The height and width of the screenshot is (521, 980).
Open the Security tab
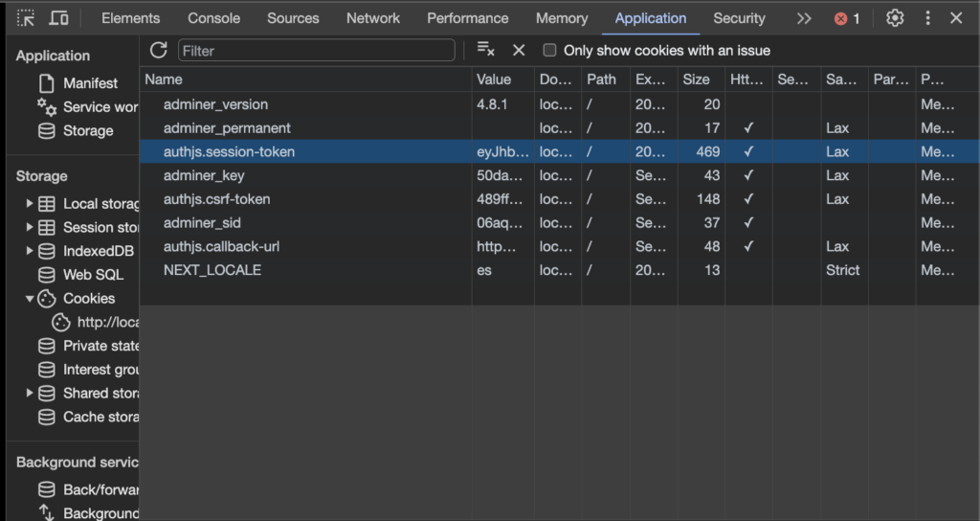740,19
